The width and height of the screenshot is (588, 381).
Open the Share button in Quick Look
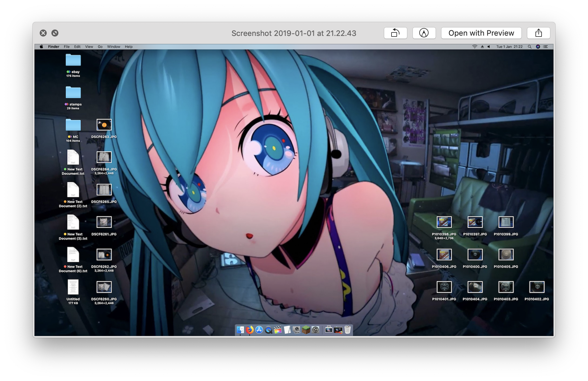click(538, 33)
